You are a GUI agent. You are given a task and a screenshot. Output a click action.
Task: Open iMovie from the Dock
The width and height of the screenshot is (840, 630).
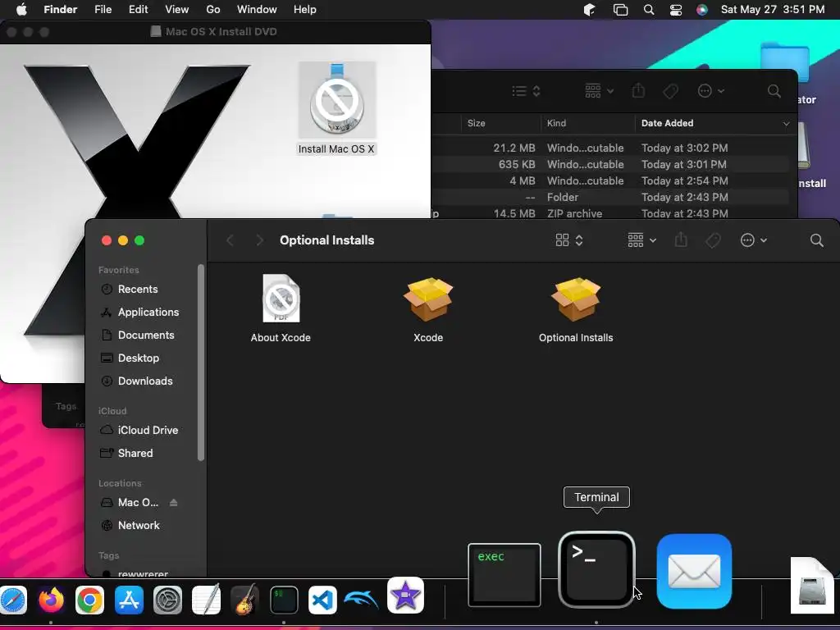[405, 596]
